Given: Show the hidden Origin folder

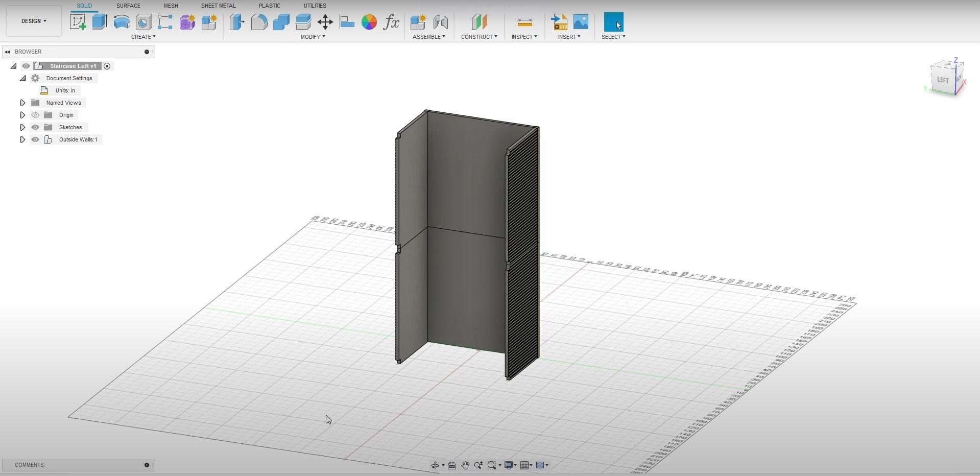Looking at the screenshot, I should (35, 115).
